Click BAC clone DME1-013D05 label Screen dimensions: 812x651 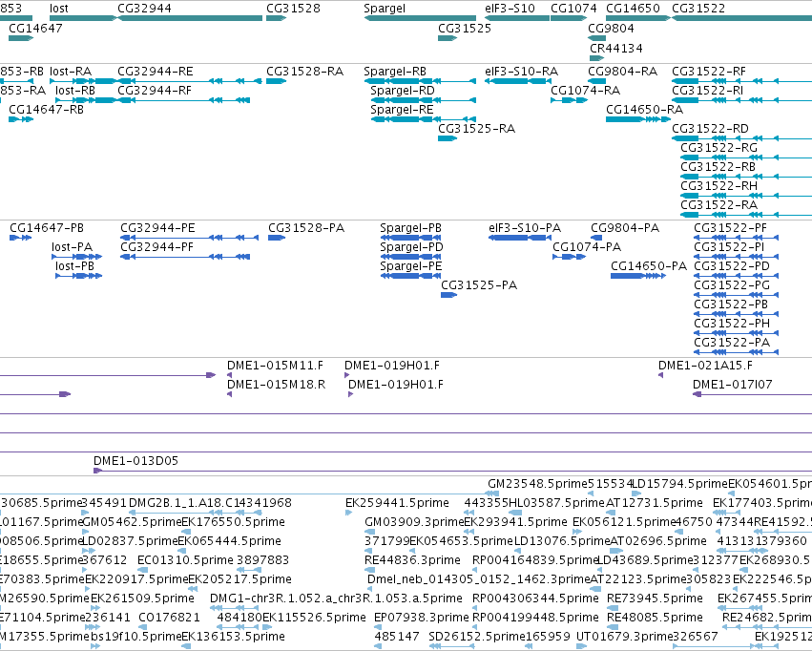pyautogui.click(x=135, y=460)
